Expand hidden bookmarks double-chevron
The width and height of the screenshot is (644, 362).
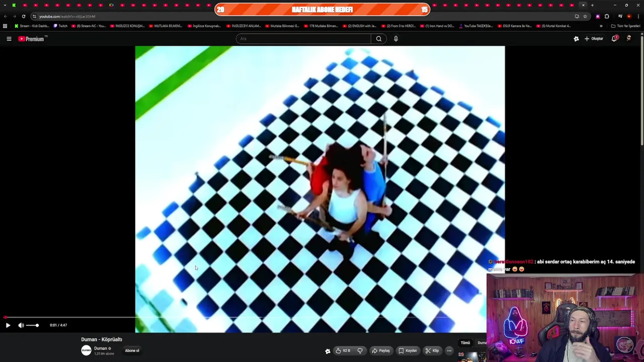pyautogui.click(x=601, y=26)
